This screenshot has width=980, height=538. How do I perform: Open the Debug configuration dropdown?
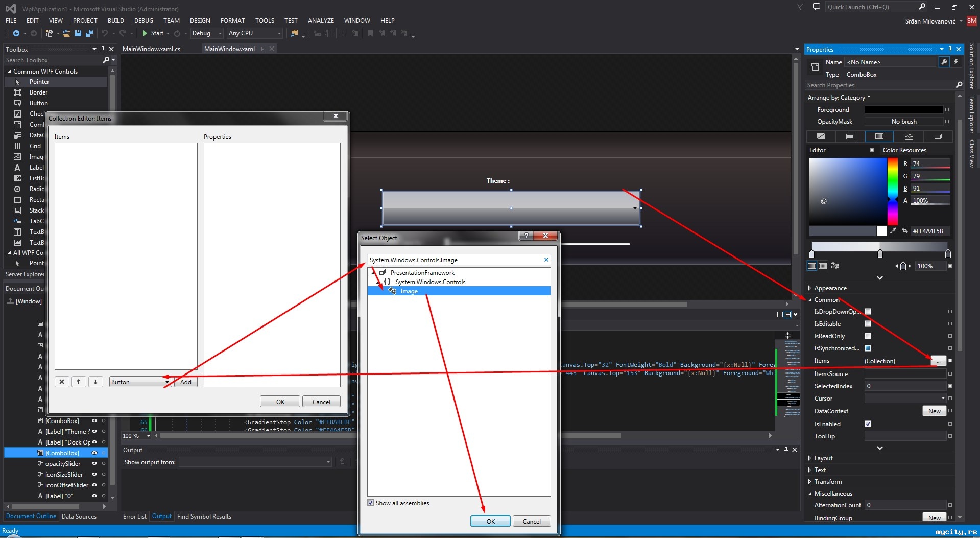click(207, 33)
